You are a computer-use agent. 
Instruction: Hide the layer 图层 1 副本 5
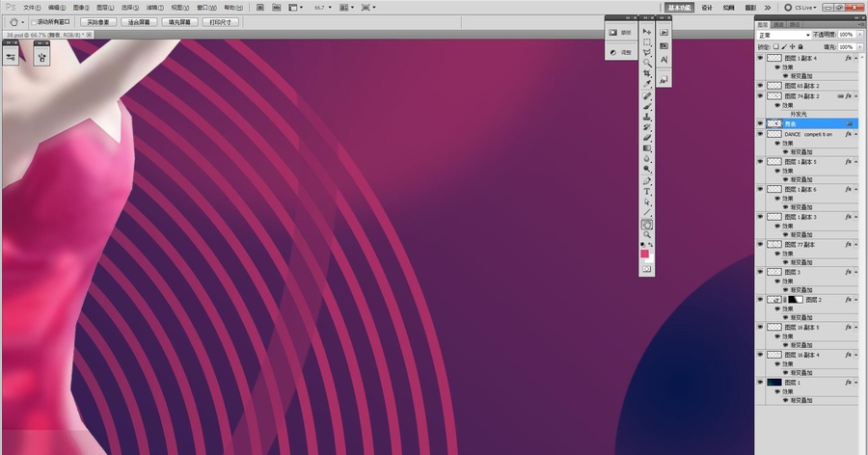tap(760, 162)
